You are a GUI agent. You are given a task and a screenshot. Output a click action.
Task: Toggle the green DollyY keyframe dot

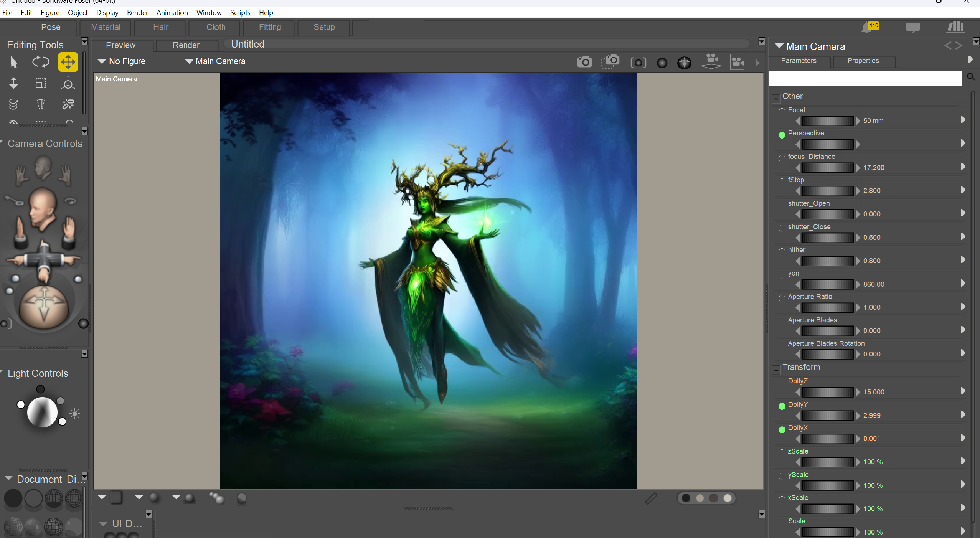click(782, 406)
